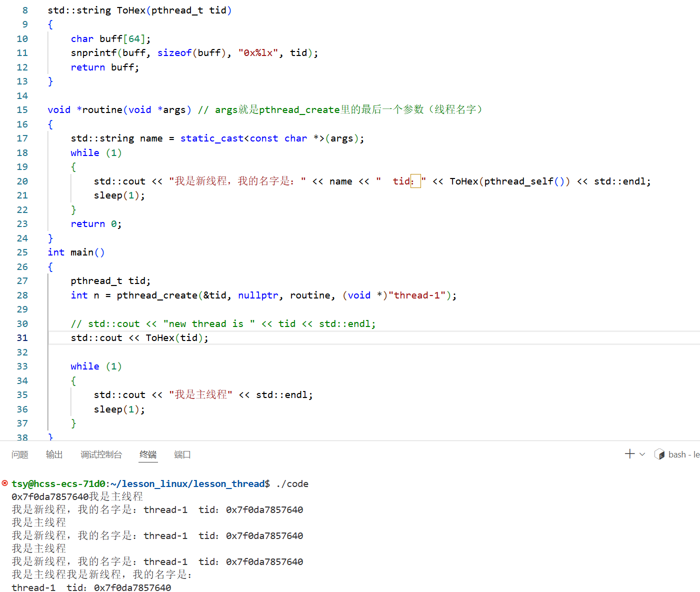This screenshot has height=592, width=700.
Task: Click the 'return 0;' statement
Action: point(96,224)
